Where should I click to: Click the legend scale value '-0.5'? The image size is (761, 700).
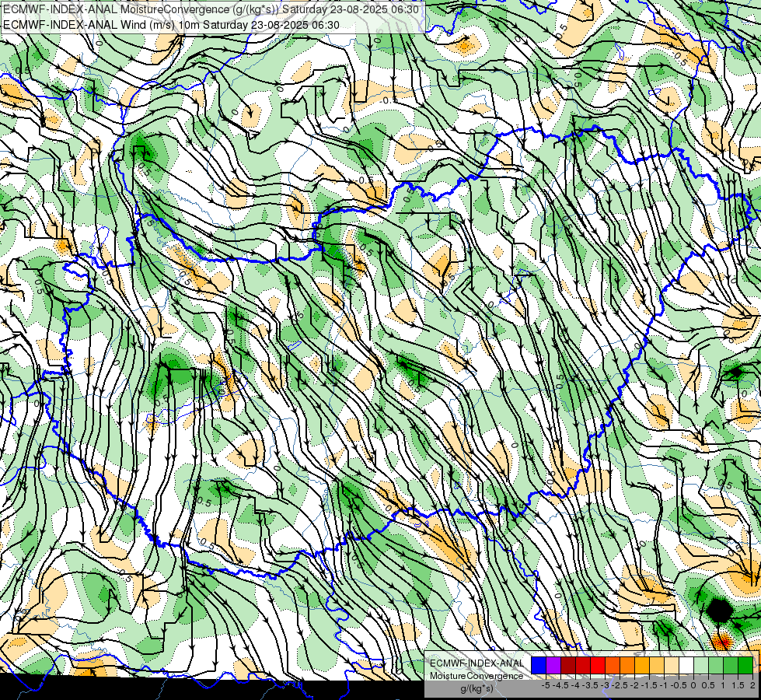[x=679, y=685]
